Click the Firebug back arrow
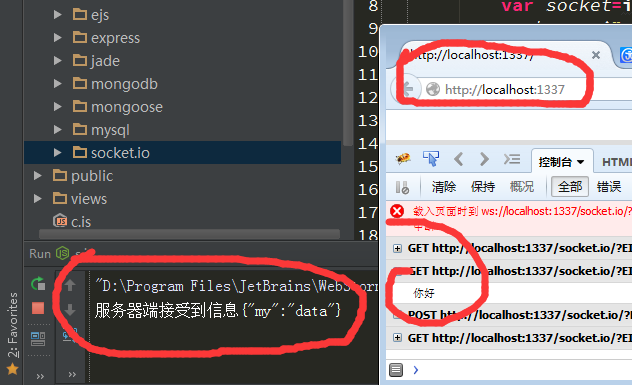 pos(458,159)
